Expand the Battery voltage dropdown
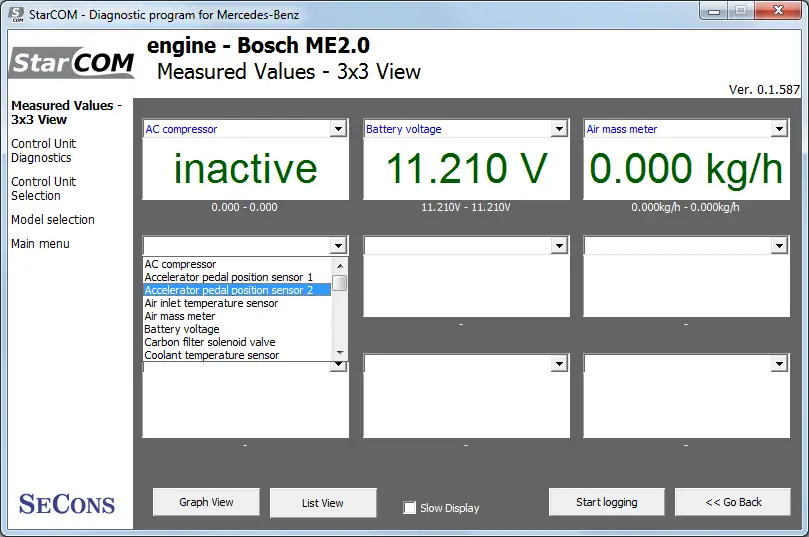The height and width of the screenshot is (537, 809). tap(559, 128)
